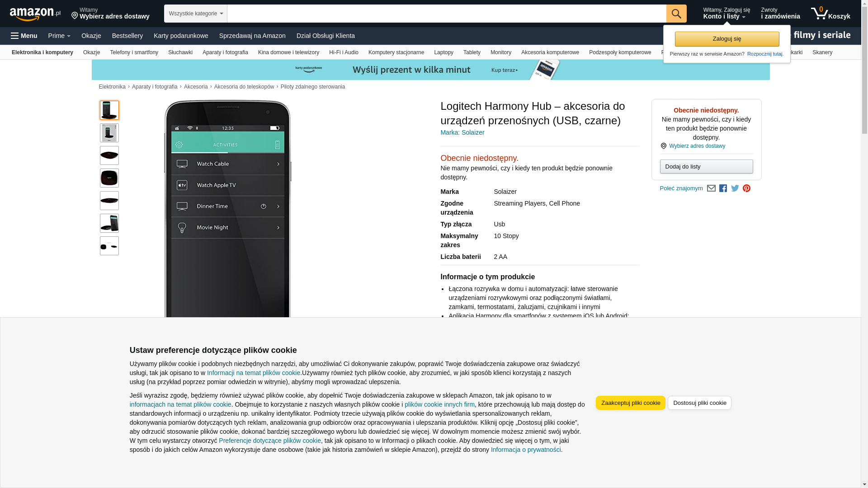Open the shopping cart Koszyk icon
This screenshot has height=488, width=868.
click(830, 14)
